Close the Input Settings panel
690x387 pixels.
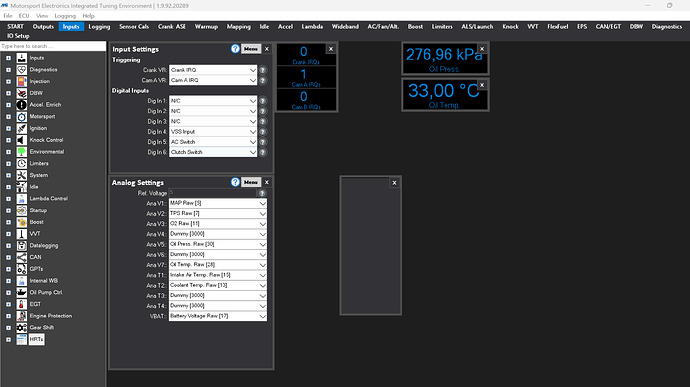click(267, 49)
